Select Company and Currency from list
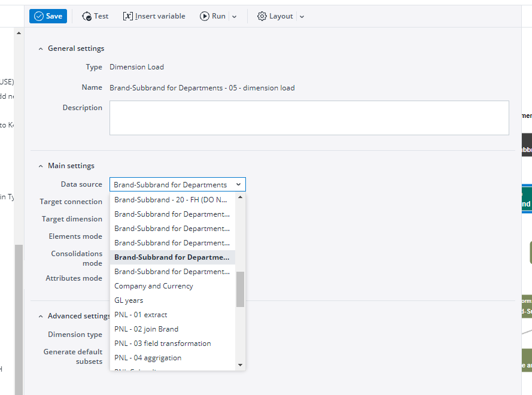Viewport: 532px width, 395px height. click(154, 286)
